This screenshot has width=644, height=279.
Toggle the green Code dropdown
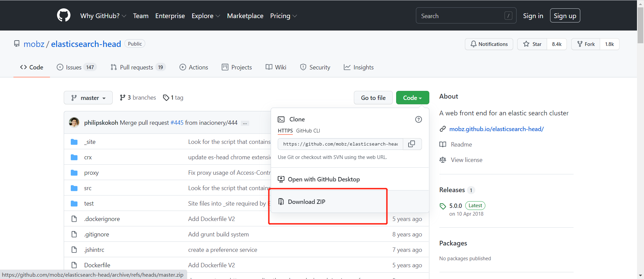[412, 98]
